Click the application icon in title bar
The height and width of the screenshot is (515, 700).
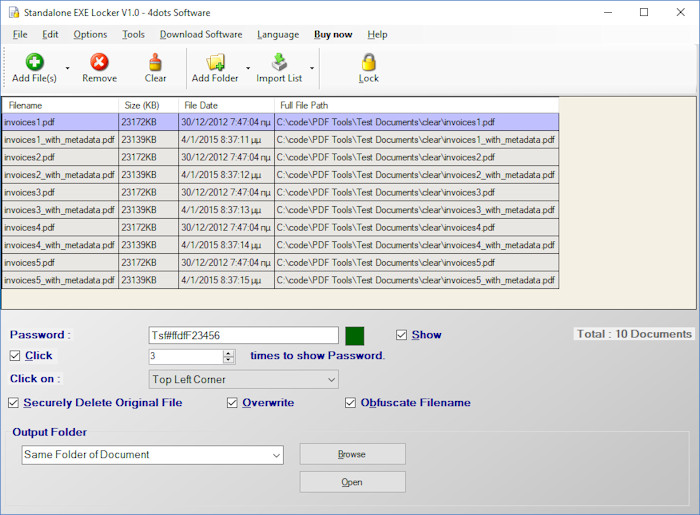13,12
